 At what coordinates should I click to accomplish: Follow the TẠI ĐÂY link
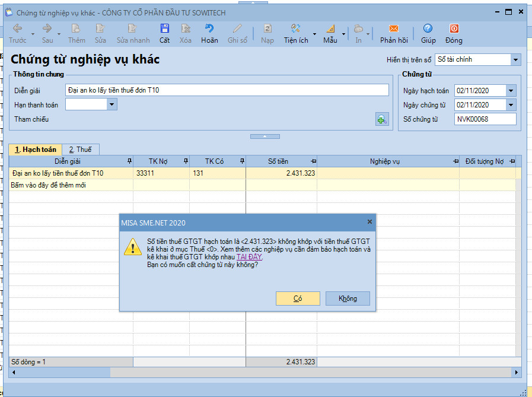[249, 257]
